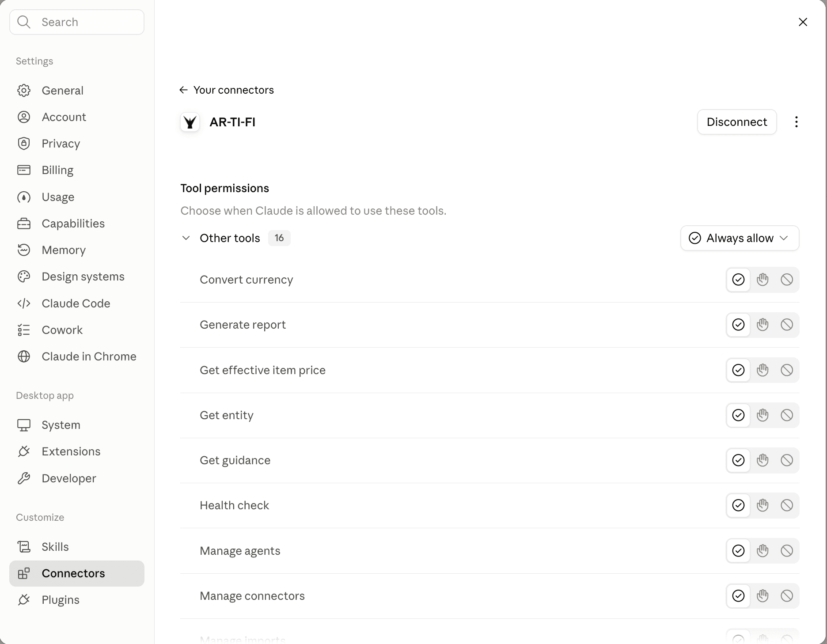Always allow the Generate report tool

point(738,325)
